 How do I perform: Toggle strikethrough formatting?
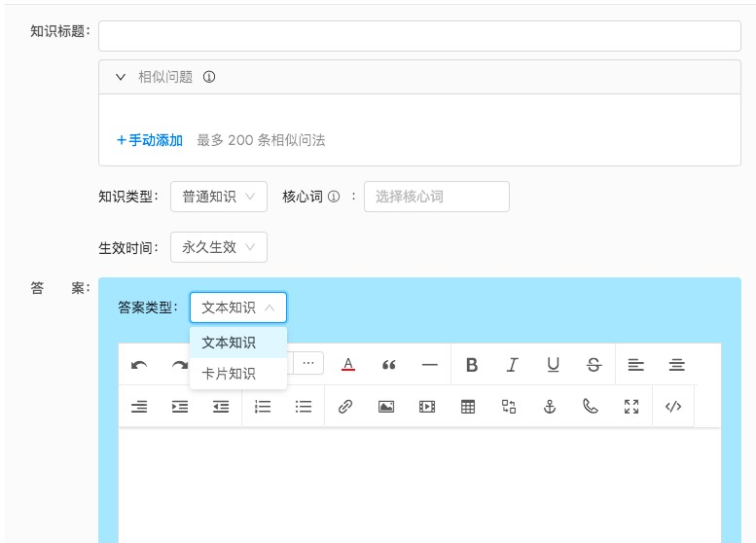594,365
